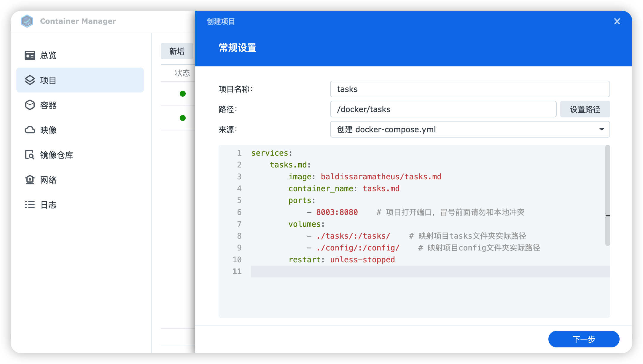
Task: Click the Project (项目) layers icon
Action: [x=30, y=80]
